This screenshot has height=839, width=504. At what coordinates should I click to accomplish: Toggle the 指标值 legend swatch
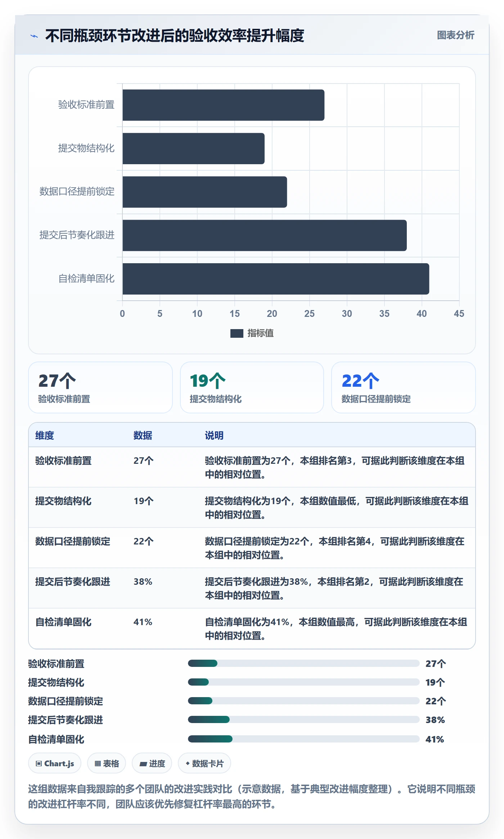pyautogui.click(x=237, y=333)
